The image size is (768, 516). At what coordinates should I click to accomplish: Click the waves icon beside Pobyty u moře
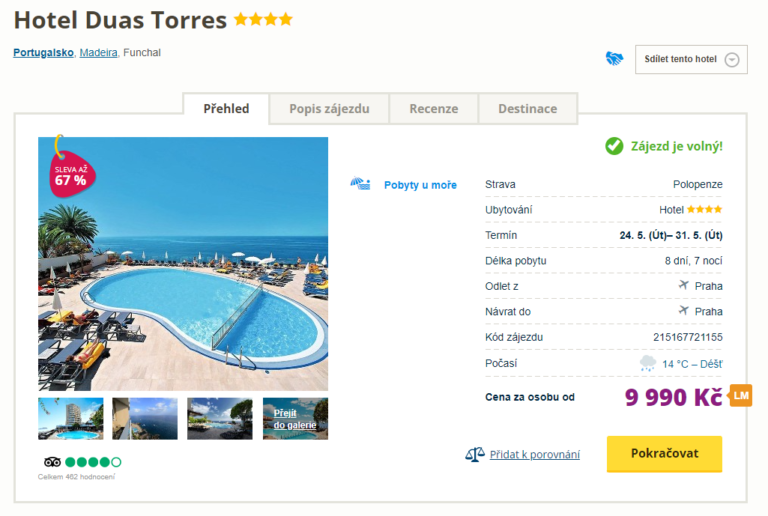(x=360, y=184)
